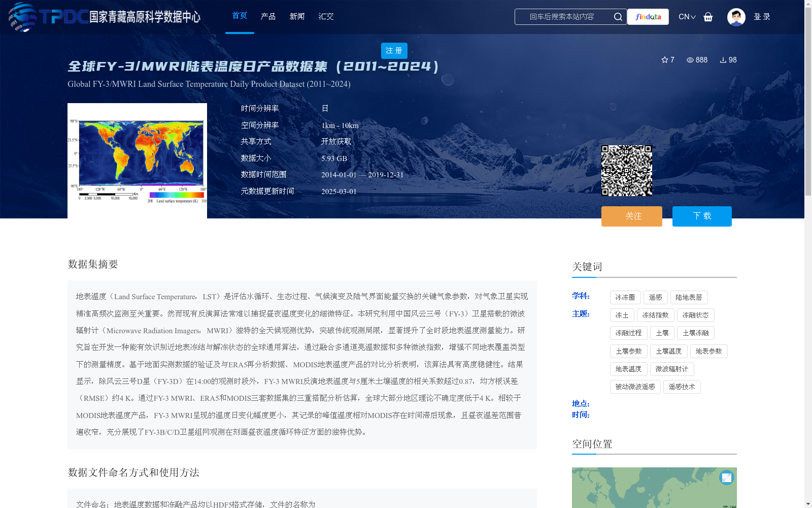Screen dimensions: 812x508
Task: Click the eye views count icon
Action: [690, 60]
